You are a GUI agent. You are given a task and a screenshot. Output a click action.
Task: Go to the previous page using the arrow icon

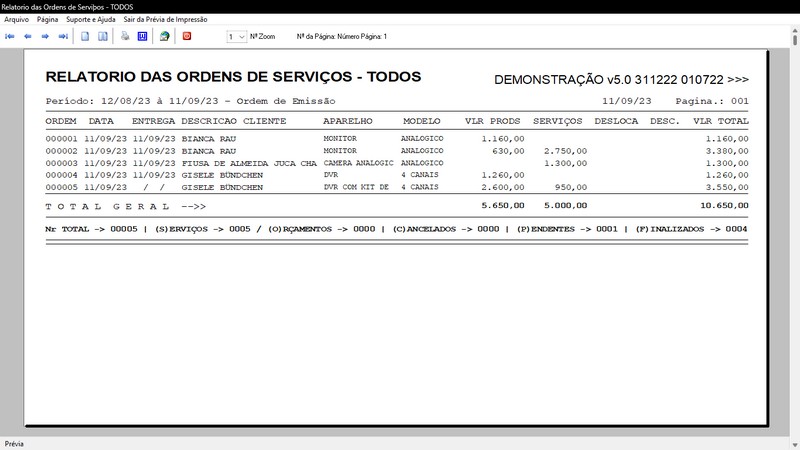click(28, 36)
